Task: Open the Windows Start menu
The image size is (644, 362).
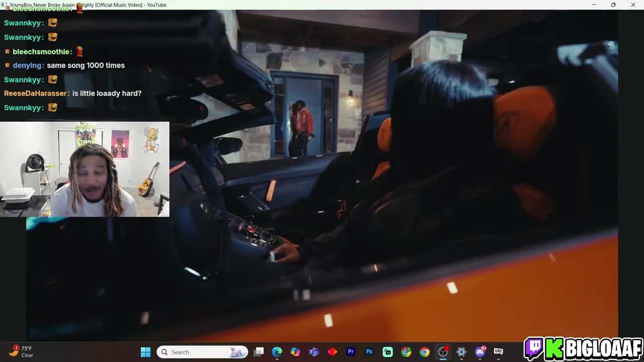Action: pos(145,352)
